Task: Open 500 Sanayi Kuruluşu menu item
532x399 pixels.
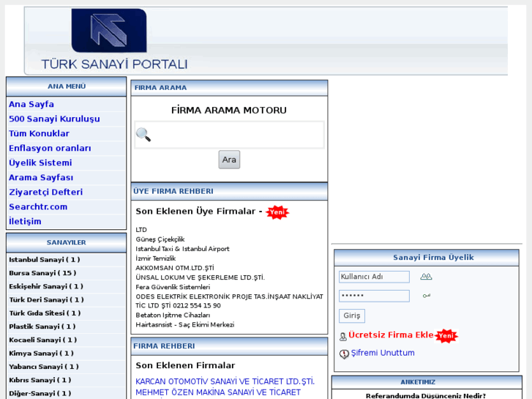Action: tap(54, 119)
